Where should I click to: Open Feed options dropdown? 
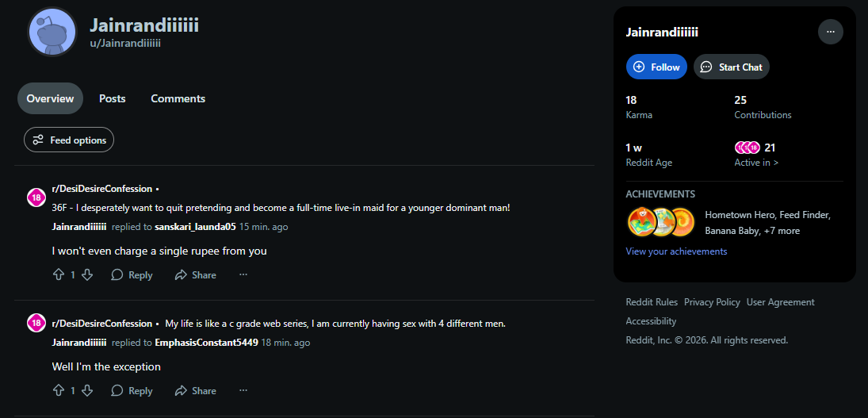69,140
